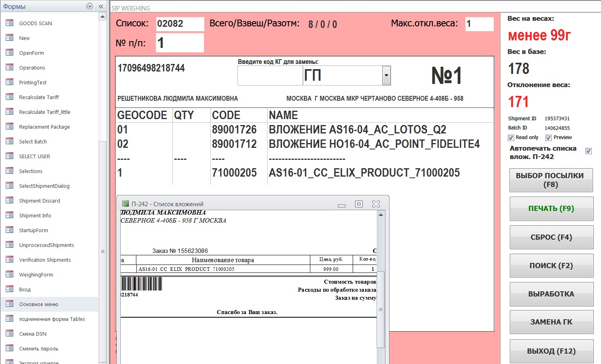601x364 pixels.
Task: Click the П-242 window report icon
Action: pyautogui.click(x=125, y=204)
